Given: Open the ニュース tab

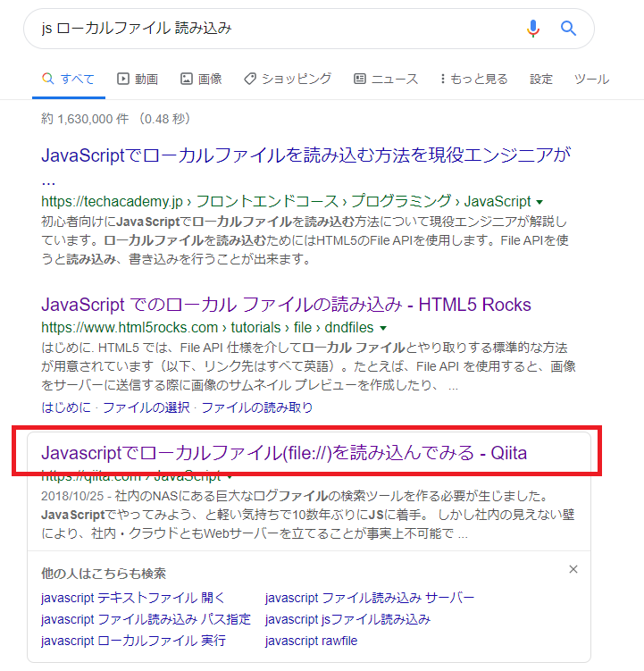Looking at the screenshot, I should coord(386,80).
